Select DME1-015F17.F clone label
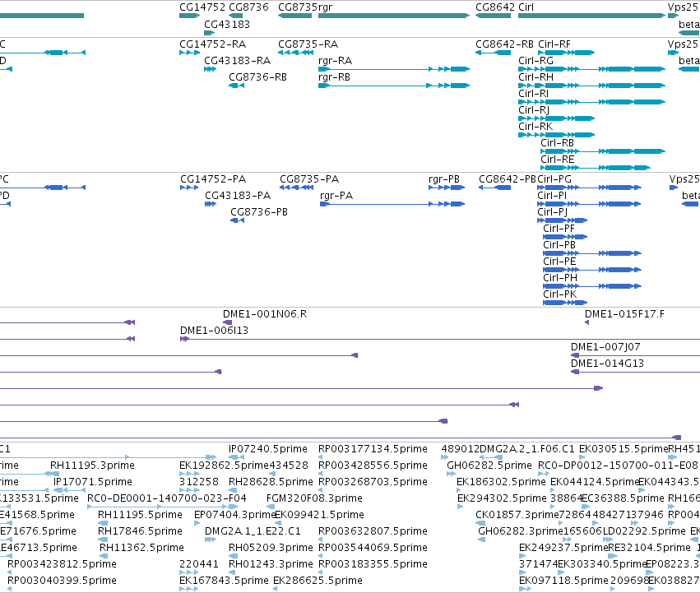 (624, 314)
